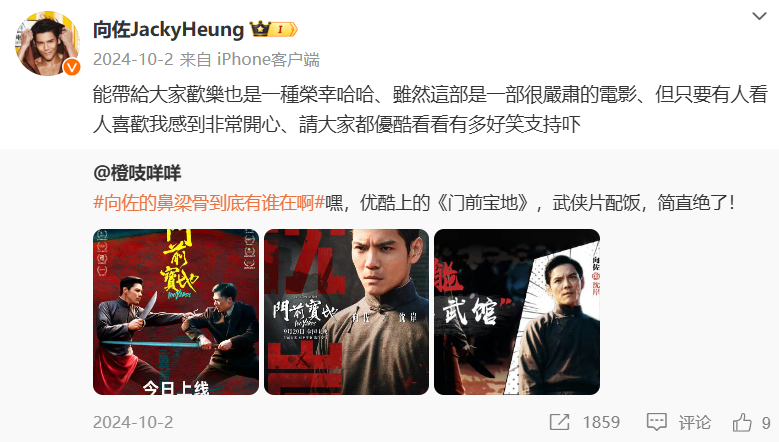View the close-up portrait poster thumbnail

tap(346, 312)
